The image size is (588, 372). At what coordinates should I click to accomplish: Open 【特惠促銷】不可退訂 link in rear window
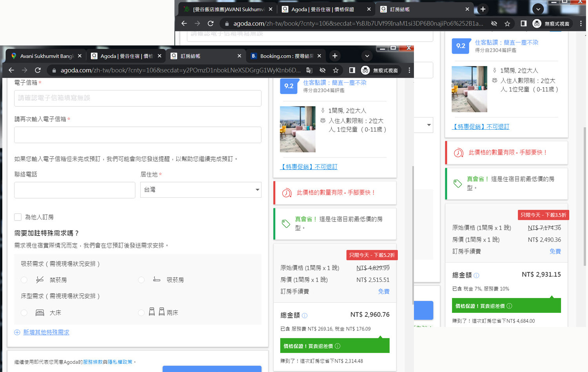[x=481, y=127]
